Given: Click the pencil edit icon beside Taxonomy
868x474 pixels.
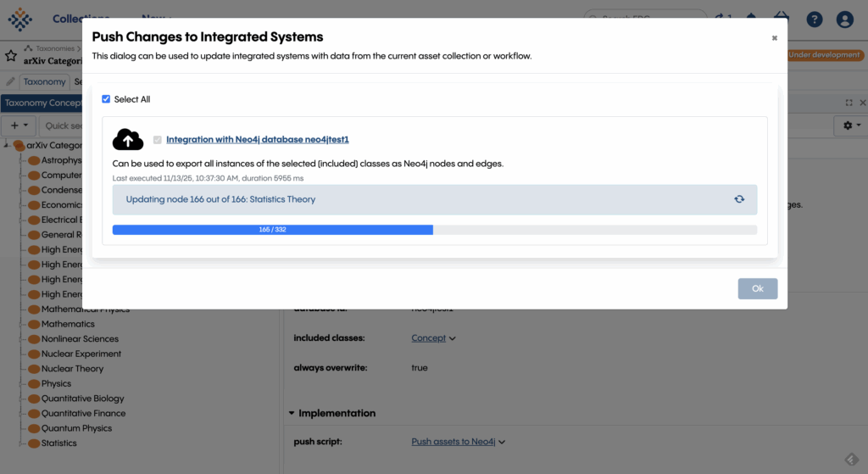Looking at the screenshot, I should [10, 82].
